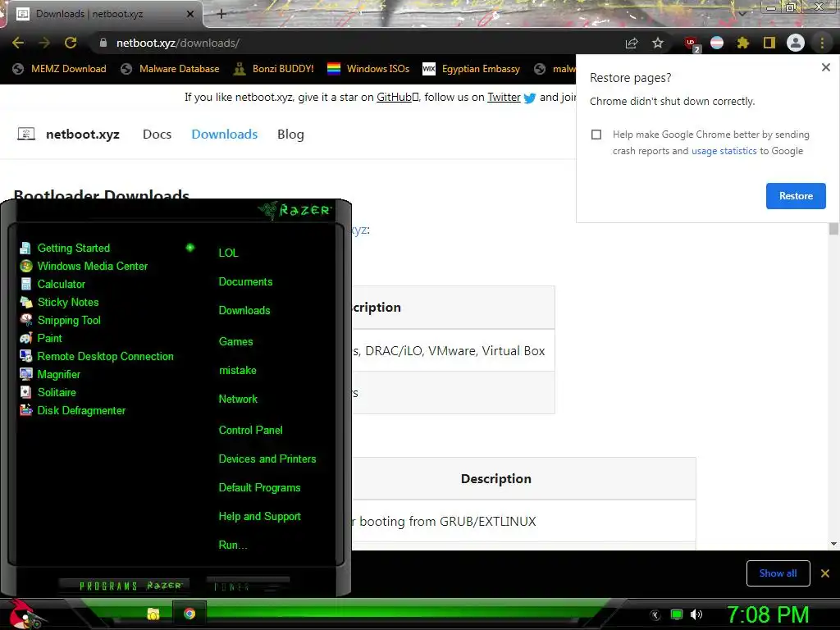Click Show all downloads button
The image size is (840, 630).
tap(778, 573)
